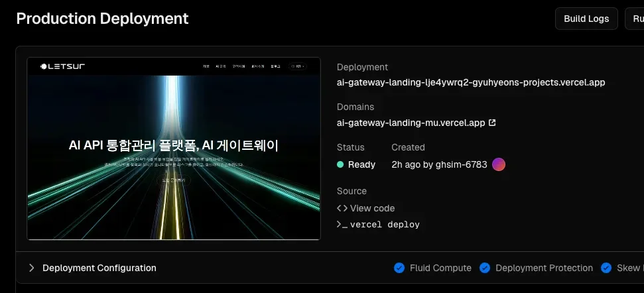Expand the Deployment Configuration chevron
The width and height of the screenshot is (644, 293).
[31, 268]
